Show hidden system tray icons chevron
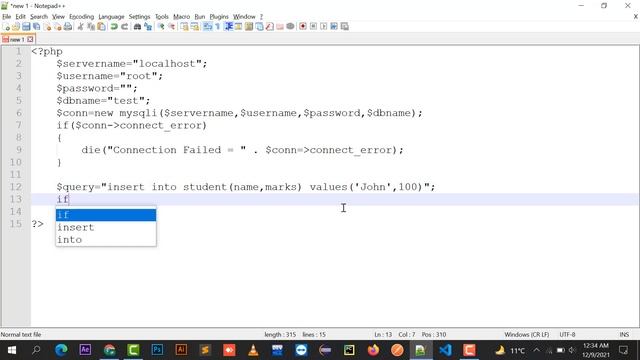640x360 pixels. pyautogui.click(x=536, y=350)
